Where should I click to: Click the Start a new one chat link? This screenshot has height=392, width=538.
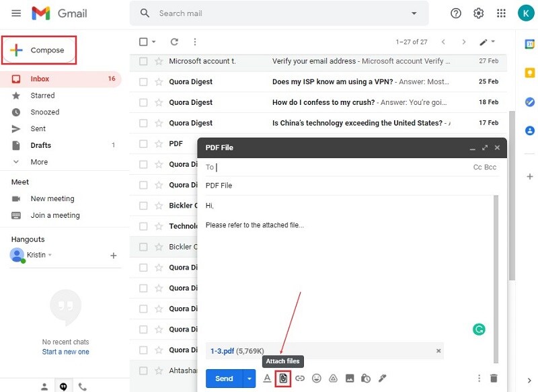[x=65, y=352]
